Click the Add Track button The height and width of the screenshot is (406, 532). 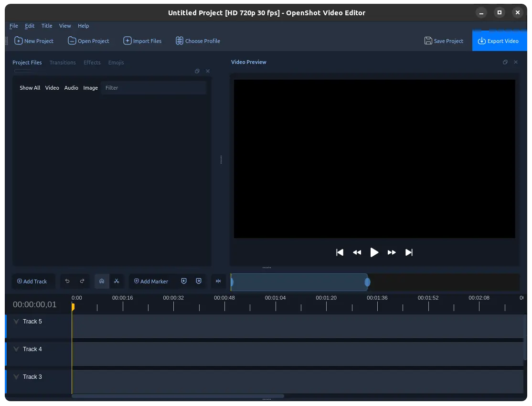click(32, 281)
